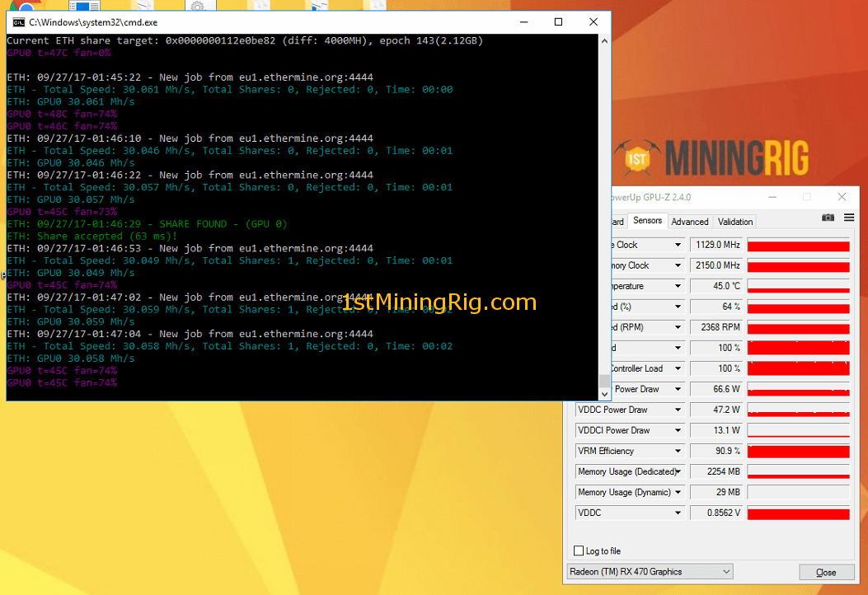Minimize the cmd.exe window
The height and width of the screenshot is (595, 868).
click(523, 21)
